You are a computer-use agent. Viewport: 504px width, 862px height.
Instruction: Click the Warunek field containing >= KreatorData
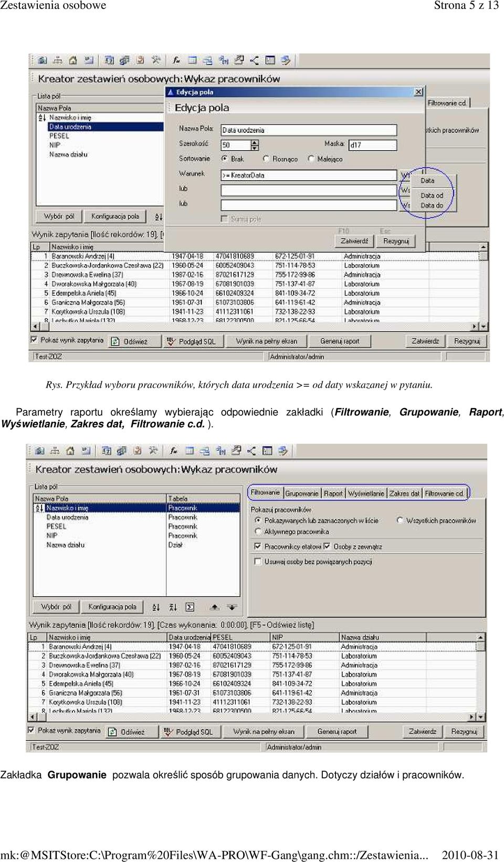click(309, 175)
